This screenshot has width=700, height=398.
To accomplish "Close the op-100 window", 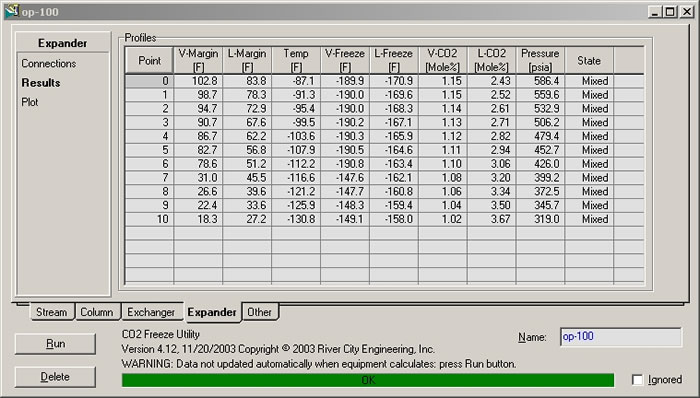I will tap(687, 12).
